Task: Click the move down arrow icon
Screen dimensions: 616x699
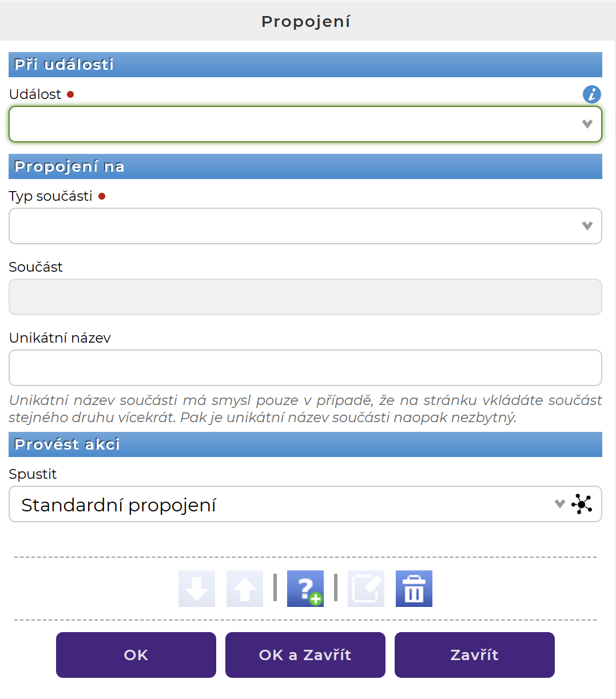Action: coord(197,589)
